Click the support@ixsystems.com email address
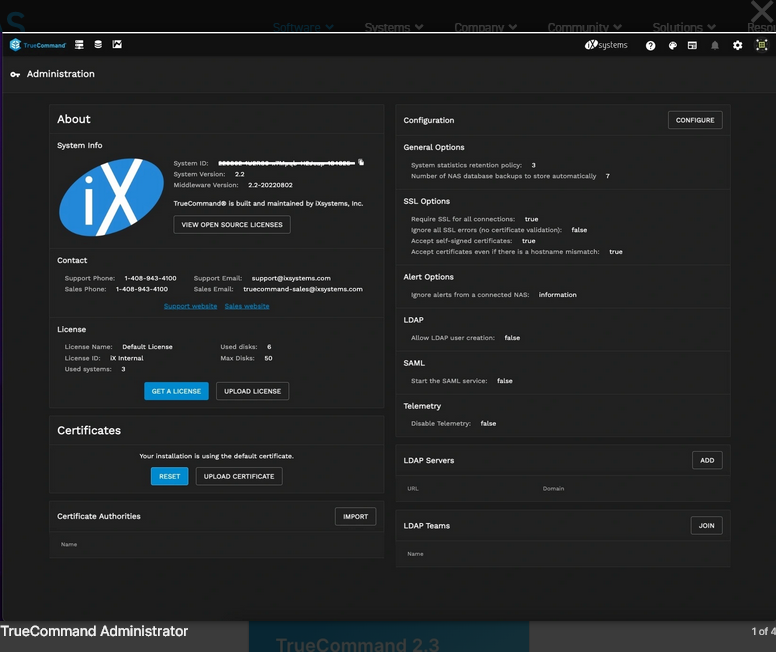Screen dimensions: 776x652 point(291,278)
